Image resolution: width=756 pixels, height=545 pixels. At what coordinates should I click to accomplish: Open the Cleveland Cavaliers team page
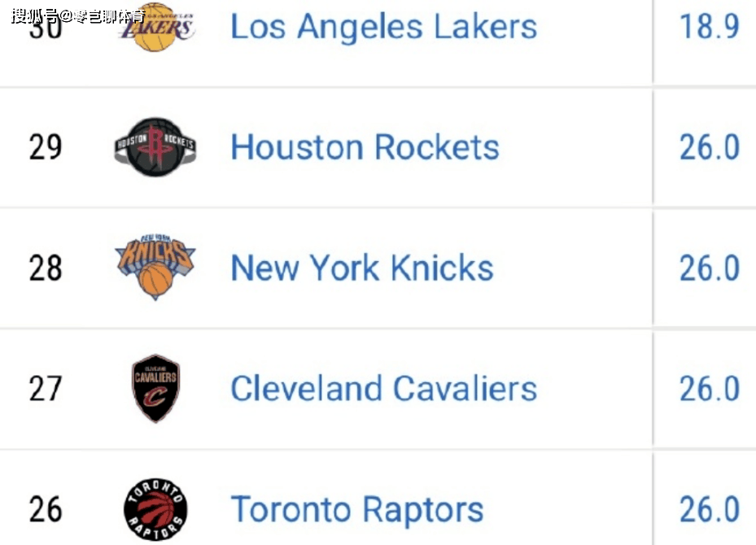coord(383,388)
